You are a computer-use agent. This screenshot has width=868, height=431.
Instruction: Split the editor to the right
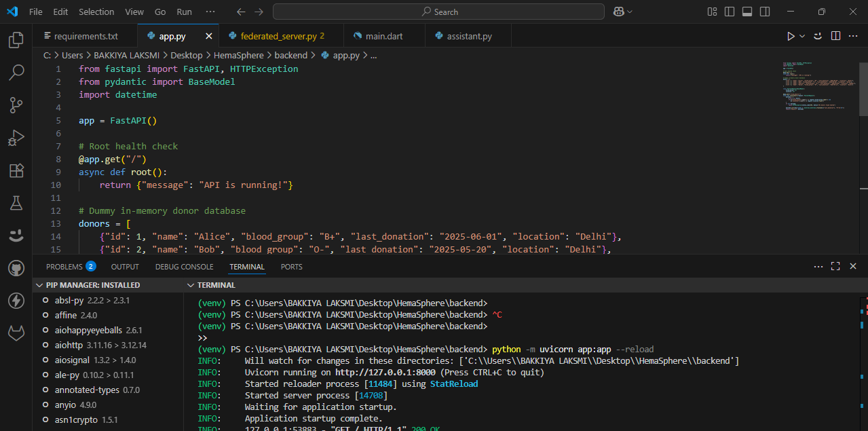(835, 36)
